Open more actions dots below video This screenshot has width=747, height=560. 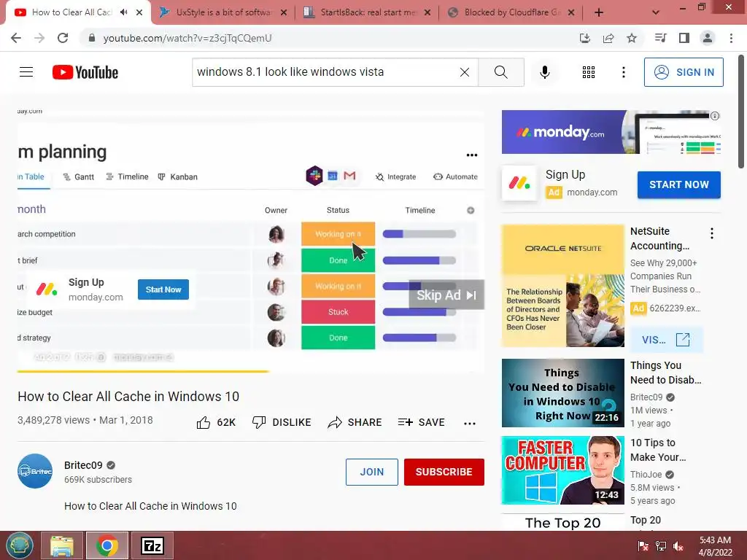[470, 423]
